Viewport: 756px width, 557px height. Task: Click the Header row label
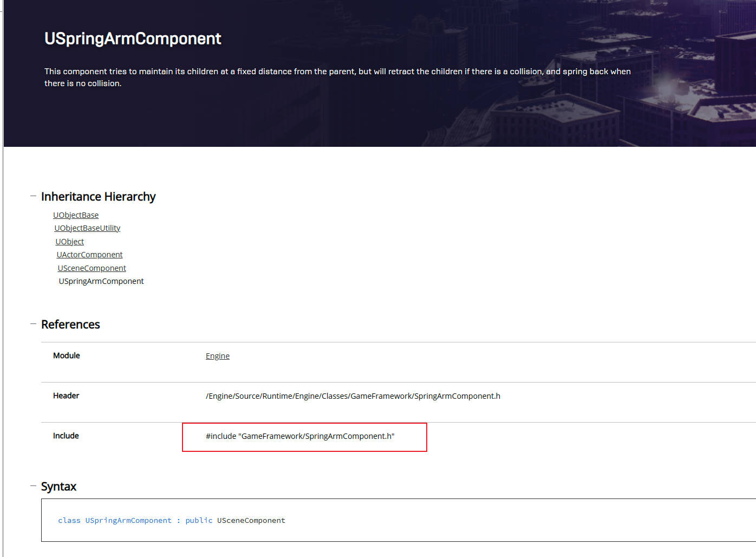point(66,396)
